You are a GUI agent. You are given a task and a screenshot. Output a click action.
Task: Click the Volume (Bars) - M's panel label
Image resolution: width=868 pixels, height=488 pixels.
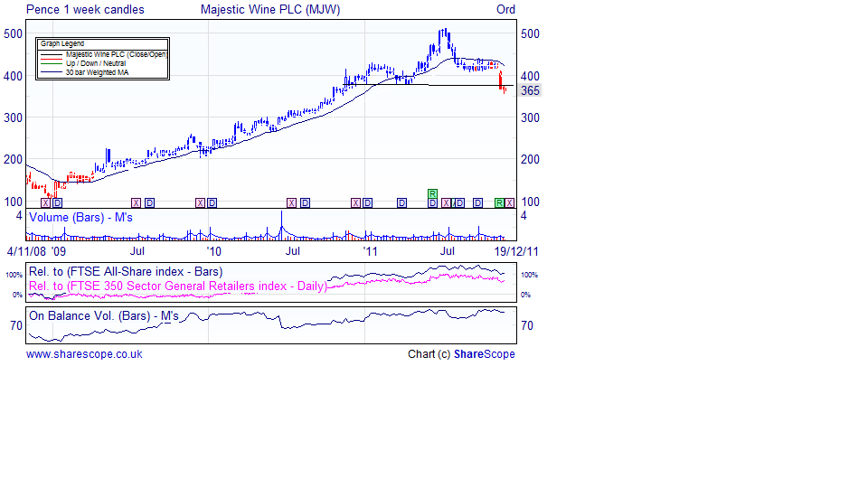[x=80, y=218]
